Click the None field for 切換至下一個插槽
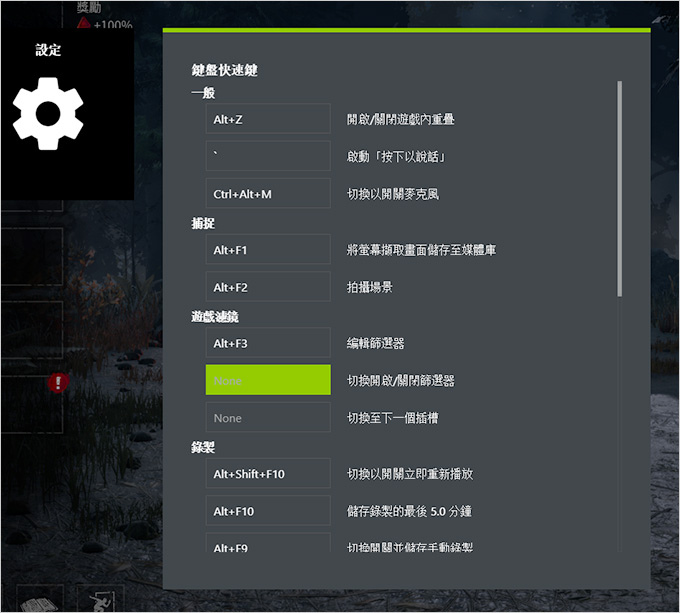The image size is (680, 613). [268, 417]
